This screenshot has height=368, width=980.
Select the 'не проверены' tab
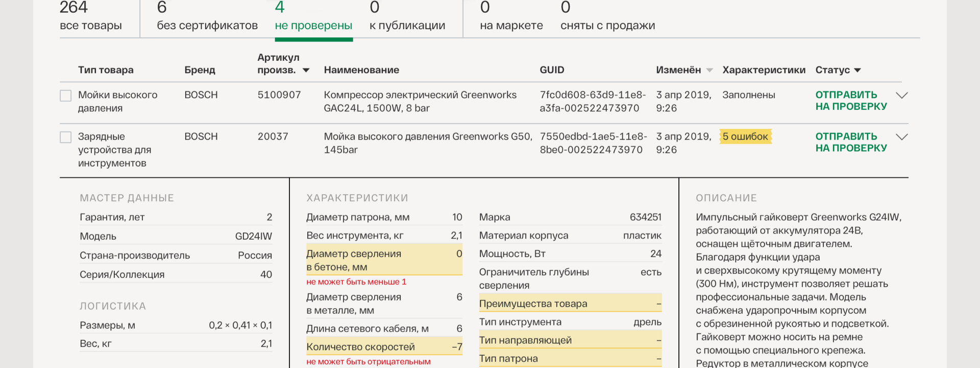(313, 17)
